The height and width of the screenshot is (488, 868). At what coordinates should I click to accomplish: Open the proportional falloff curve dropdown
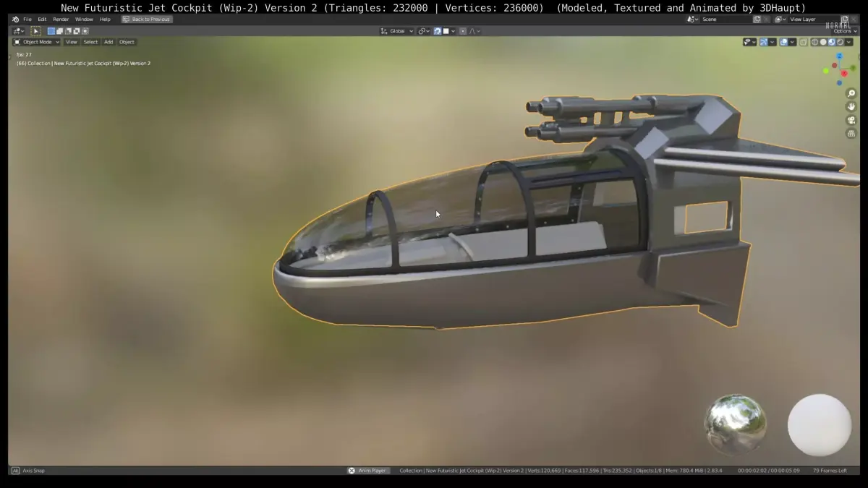[475, 31]
